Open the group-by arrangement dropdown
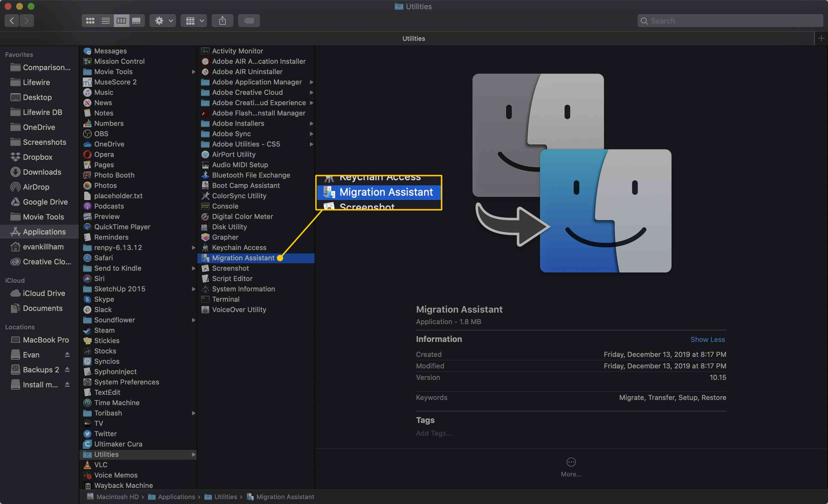This screenshot has width=828, height=504. click(x=194, y=21)
